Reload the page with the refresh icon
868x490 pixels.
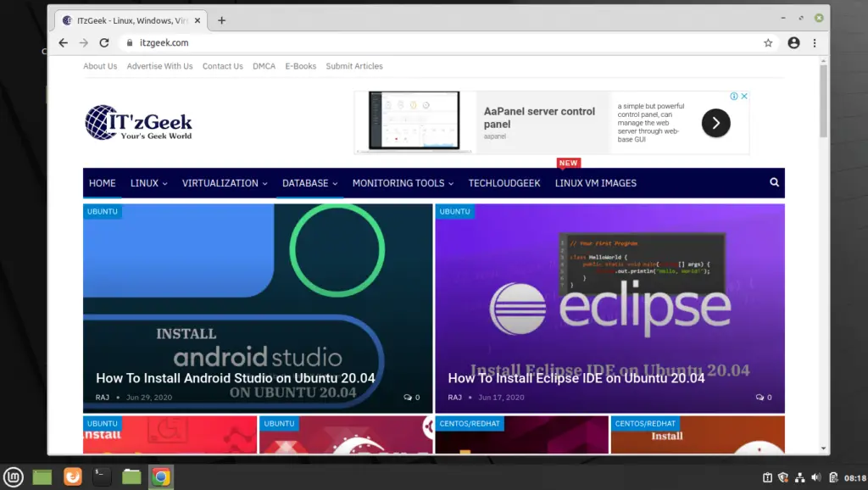104,42
